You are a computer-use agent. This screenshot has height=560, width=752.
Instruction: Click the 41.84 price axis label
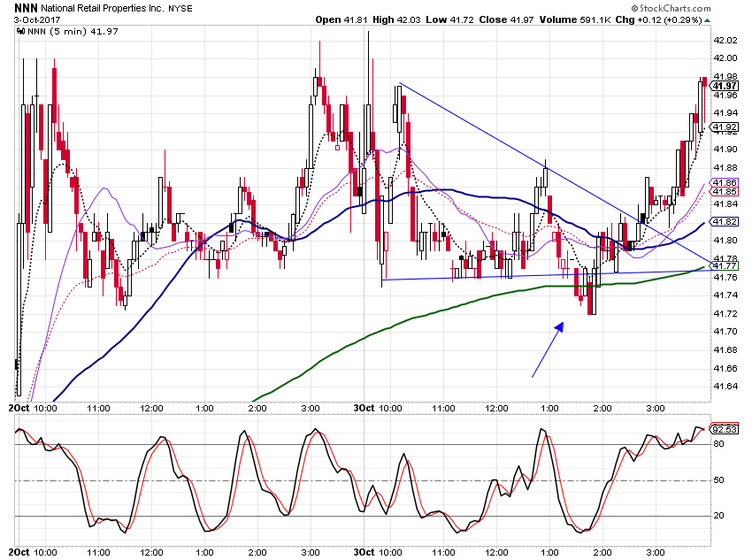point(725,204)
